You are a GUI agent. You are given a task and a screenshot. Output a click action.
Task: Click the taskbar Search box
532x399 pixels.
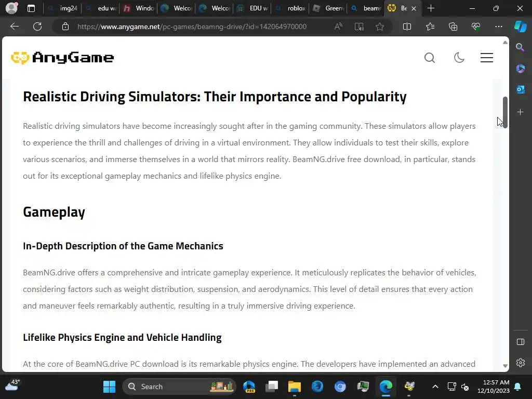[179, 387]
